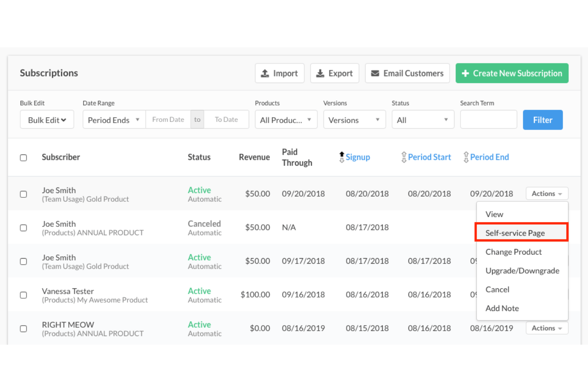Select Self-service Page from the menu
588x392 pixels.
coord(515,233)
